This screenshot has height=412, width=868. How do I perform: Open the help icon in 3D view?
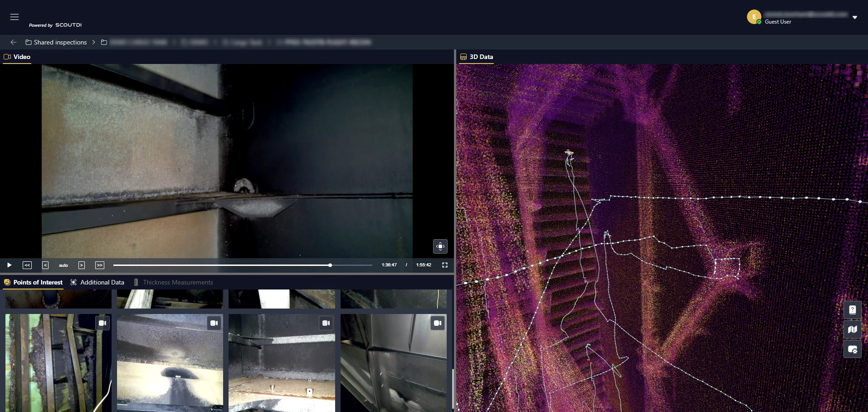tap(853, 310)
